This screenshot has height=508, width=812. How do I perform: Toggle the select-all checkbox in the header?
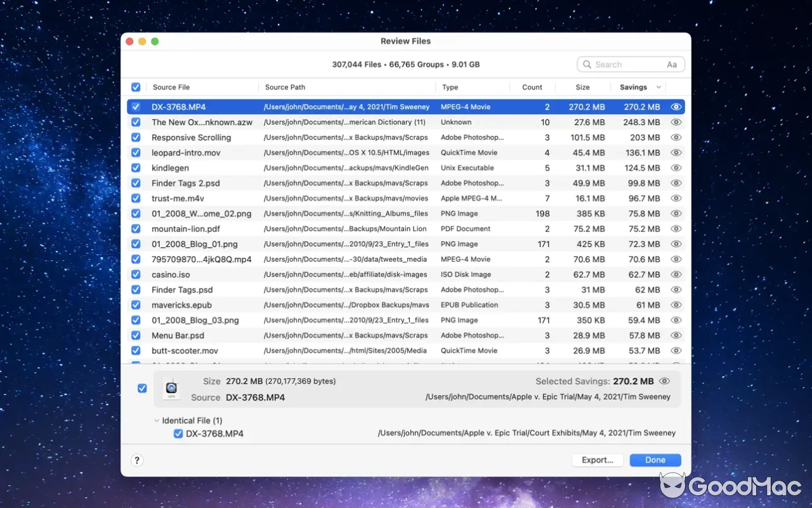coord(136,87)
